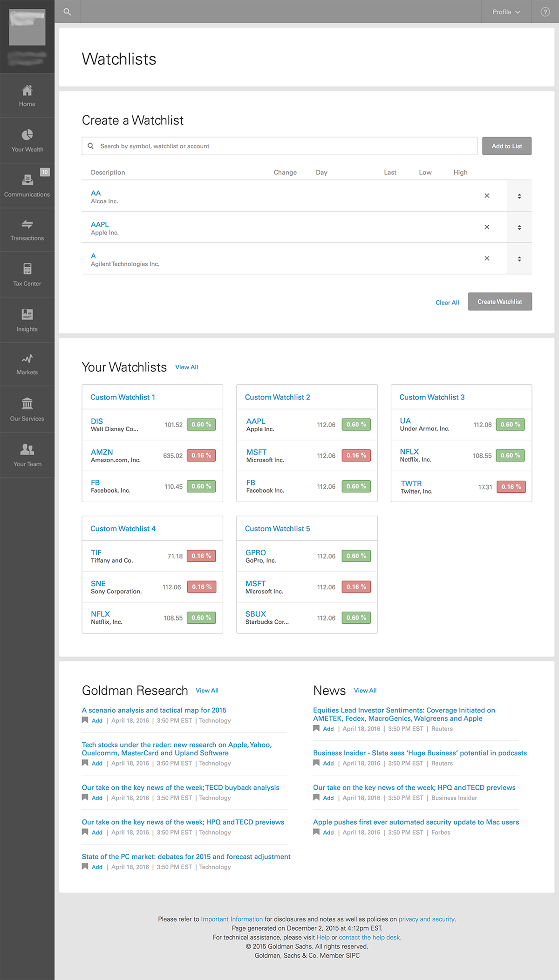This screenshot has width=559, height=980.
Task: Open GPRO GoPro ticker
Action: (x=256, y=552)
